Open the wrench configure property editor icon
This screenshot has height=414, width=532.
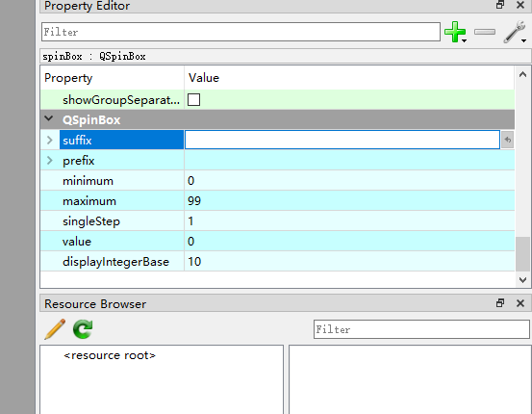pyautogui.click(x=515, y=32)
